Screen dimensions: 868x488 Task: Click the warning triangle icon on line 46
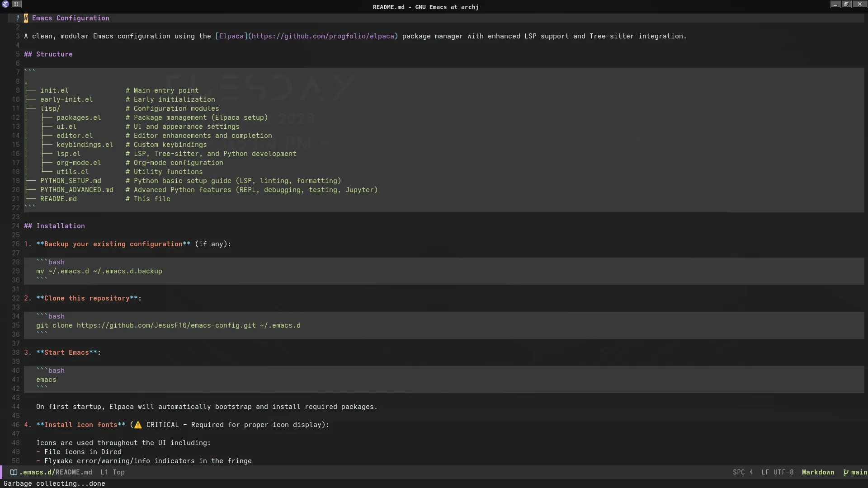(x=138, y=425)
